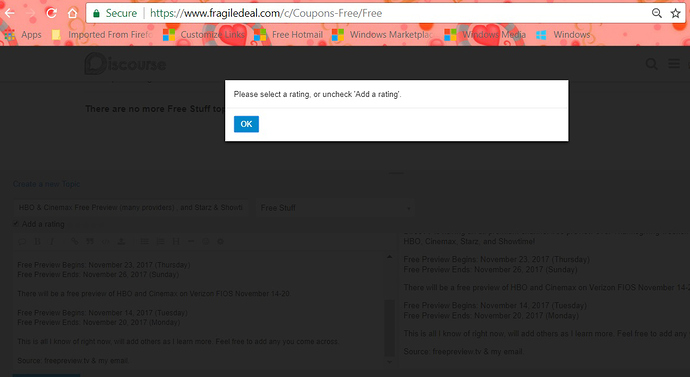
Task: Go to browser home page icon
Action: pos(72,13)
